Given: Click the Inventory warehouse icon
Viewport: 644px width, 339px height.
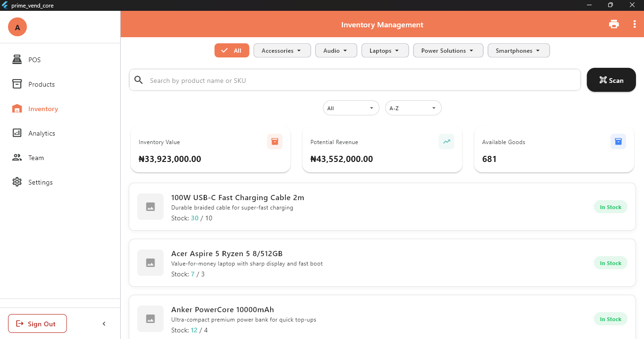Looking at the screenshot, I should (x=17, y=109).
